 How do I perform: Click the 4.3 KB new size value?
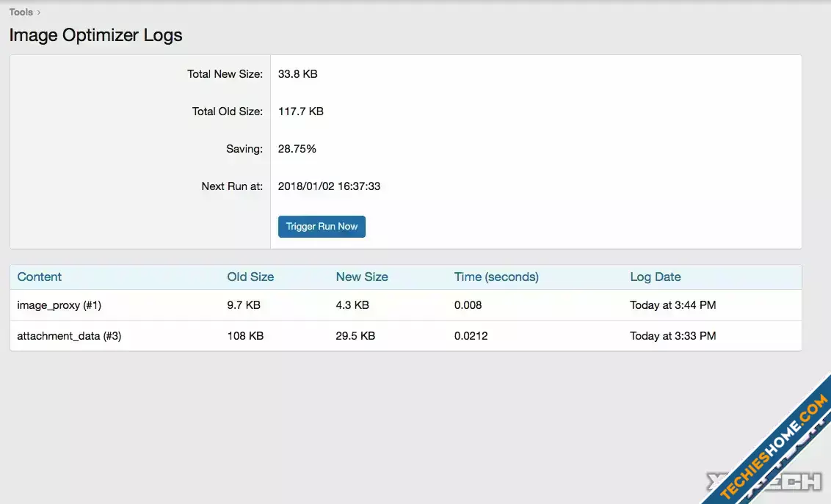pyautogui.click(x=352, y=304)
